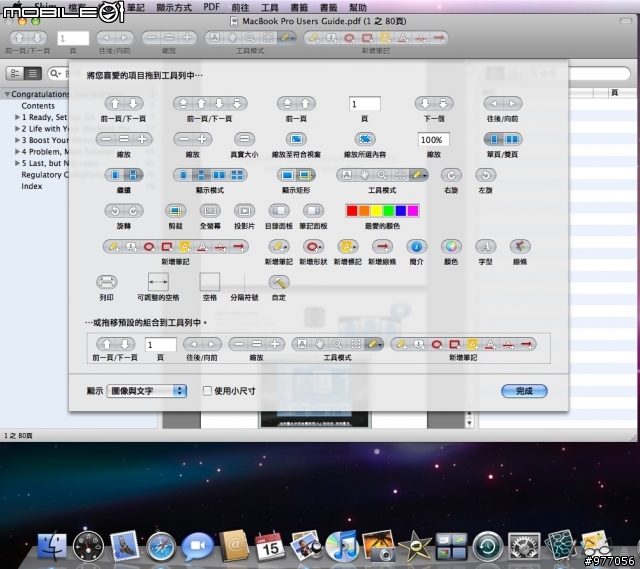This screenshot has height=569, width=640.
Task: Expand the '2 Life with' outline item
Action: tap(17, 129)
